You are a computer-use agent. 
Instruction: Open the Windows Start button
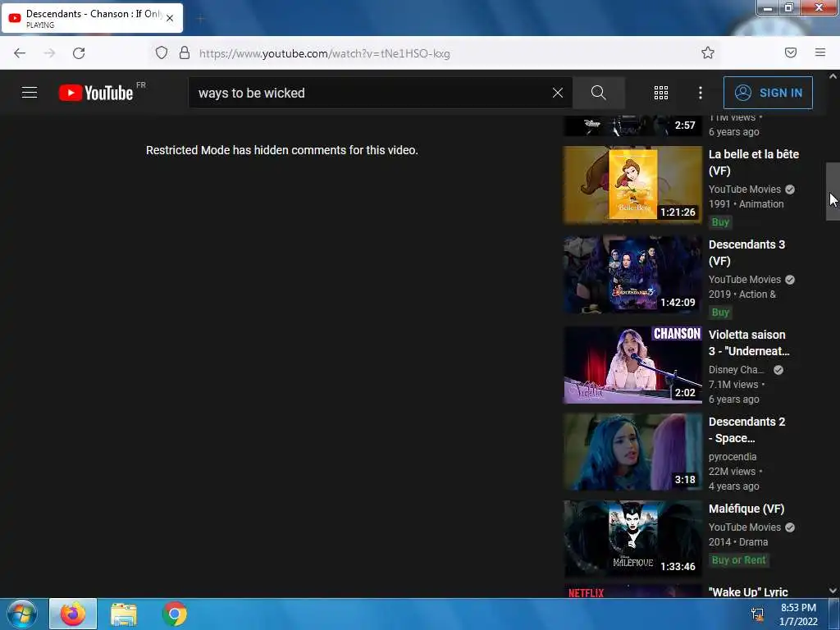pos(22,614)
